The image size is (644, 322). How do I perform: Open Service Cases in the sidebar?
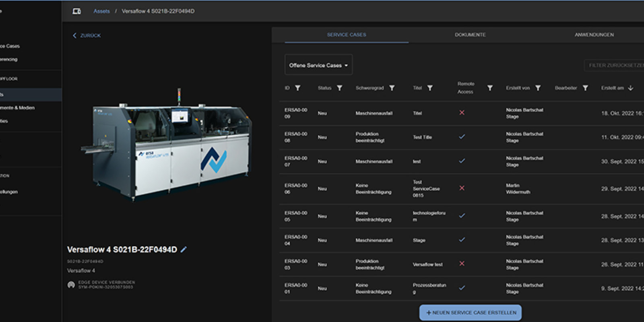10,46
